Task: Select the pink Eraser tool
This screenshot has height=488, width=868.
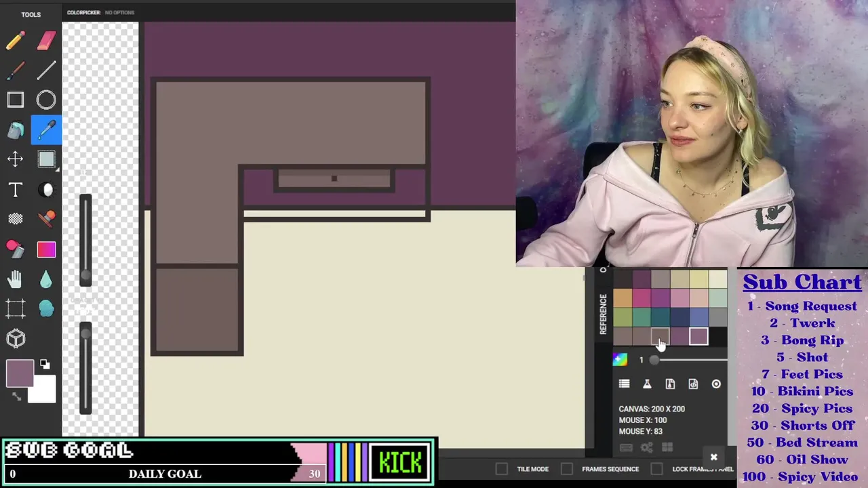Action: [46, 41]
